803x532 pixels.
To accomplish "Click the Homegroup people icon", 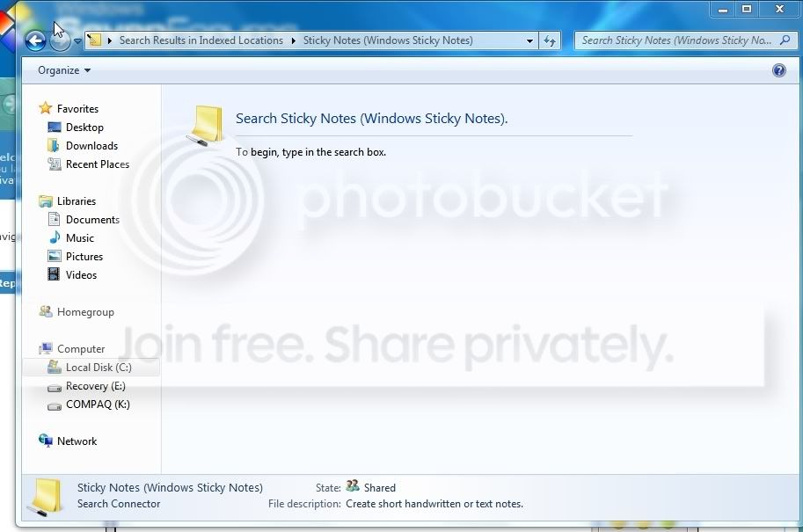I will coord(46,311).
